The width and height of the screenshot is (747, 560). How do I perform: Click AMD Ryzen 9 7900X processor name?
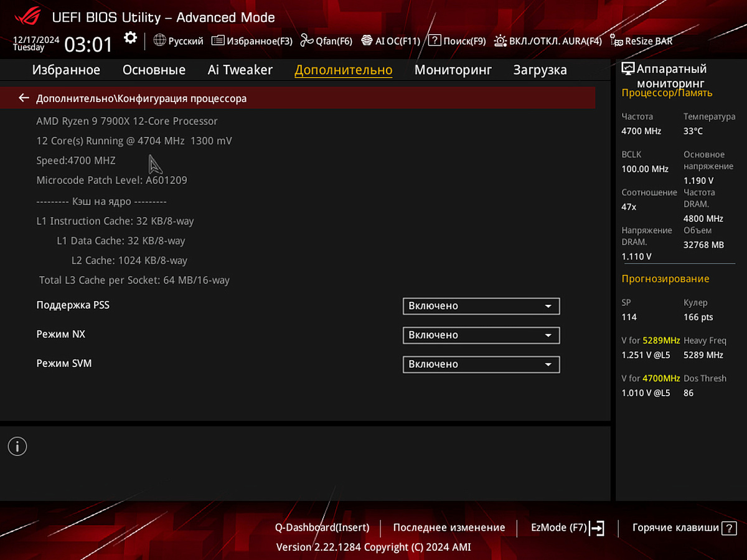(127, 121)
